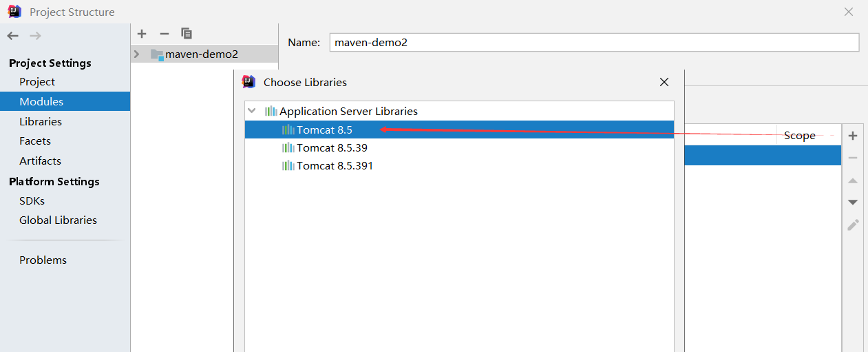Remove the selected module with minus icon

(164, 33)
